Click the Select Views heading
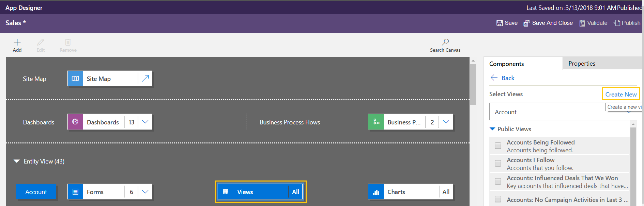 [x=506, y=94]
